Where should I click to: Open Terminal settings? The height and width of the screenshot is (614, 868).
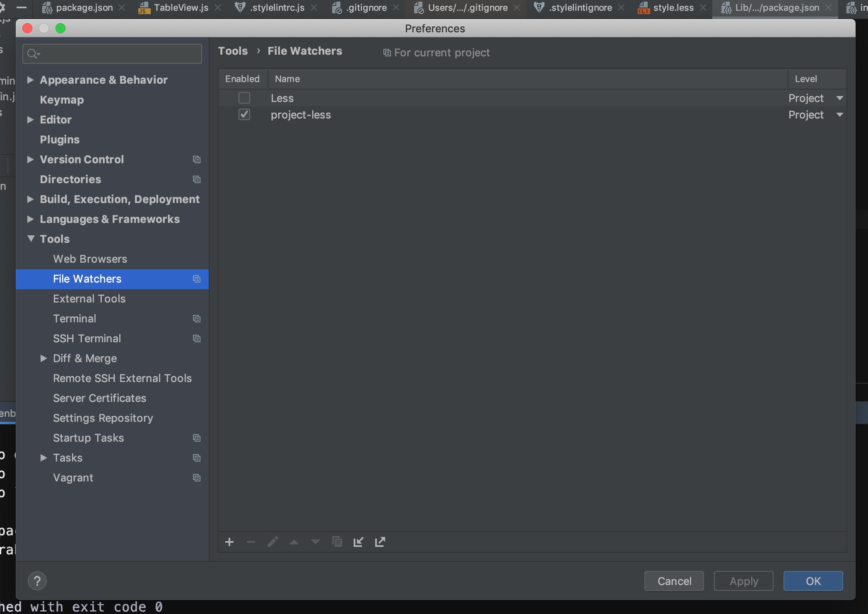pos(75,318)
